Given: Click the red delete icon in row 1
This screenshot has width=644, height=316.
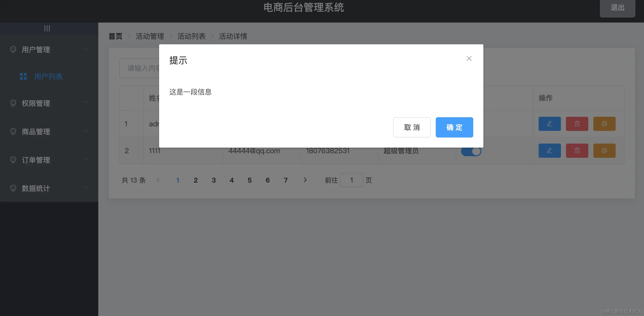Looking at the screenshot, I should click(x=577, y=124).
